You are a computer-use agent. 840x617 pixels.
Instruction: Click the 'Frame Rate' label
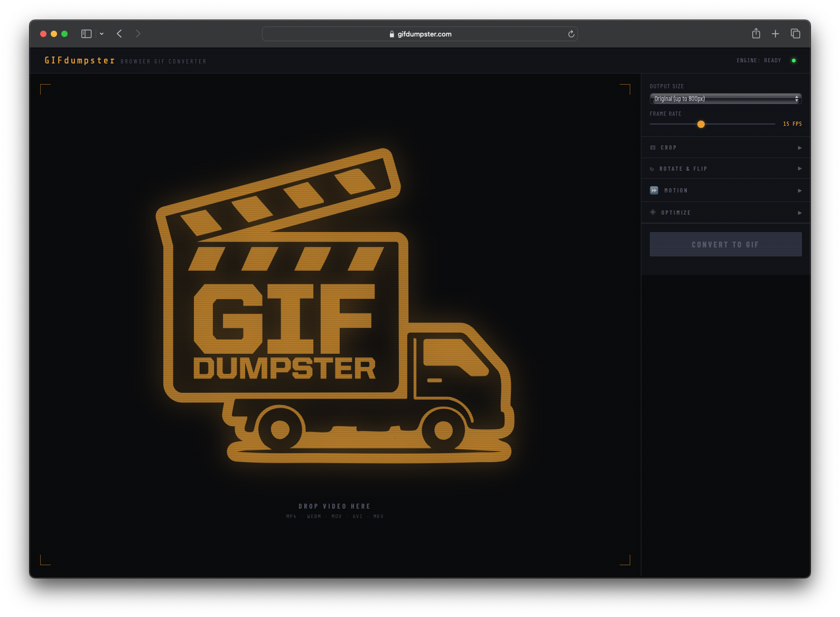point(666,114)
